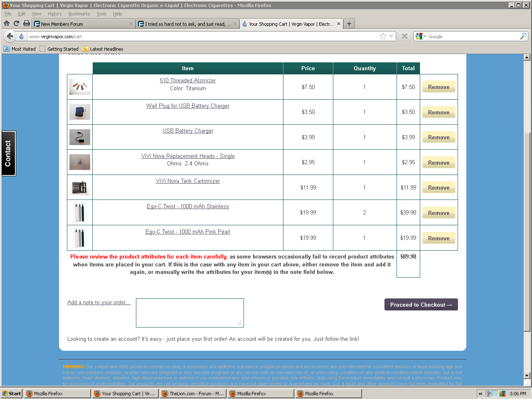Click the stop loading X button
The width and height of the screenshot is (532, 399).
(405, 36)
